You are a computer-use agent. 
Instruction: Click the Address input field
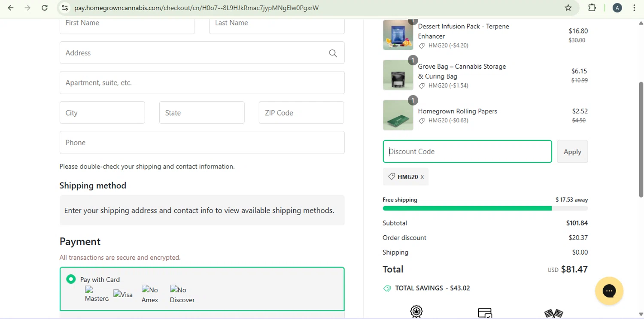[x=202, y=53]
